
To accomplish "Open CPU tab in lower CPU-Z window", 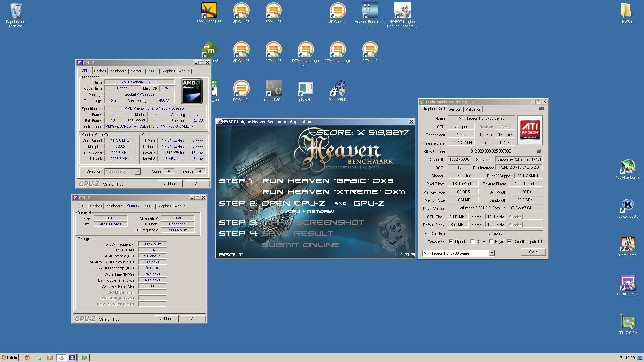I will click(81, 206).
